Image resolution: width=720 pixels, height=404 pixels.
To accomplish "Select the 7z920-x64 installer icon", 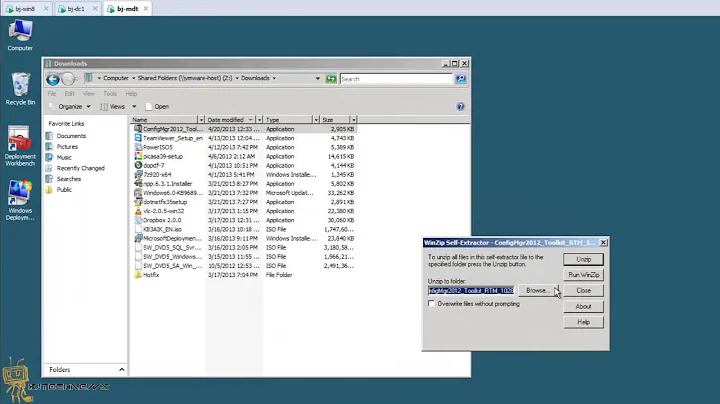I will click(x=138, y=174).
